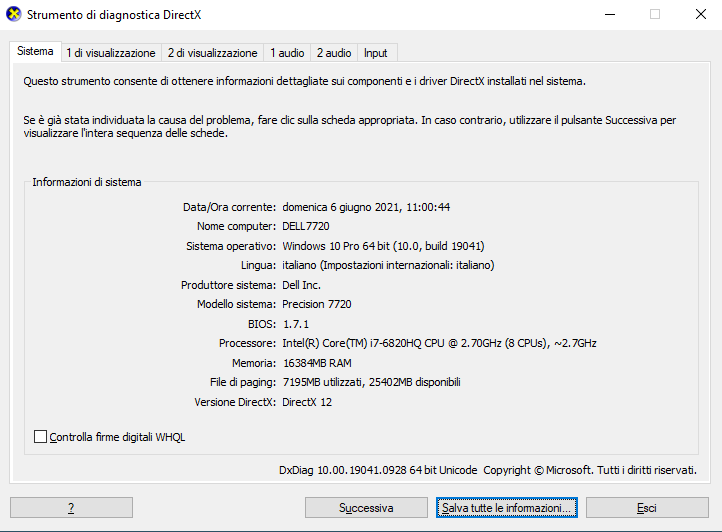Click the Esci button
The height and width of the screenshot is (532, 722).
[x=647, y=508]
